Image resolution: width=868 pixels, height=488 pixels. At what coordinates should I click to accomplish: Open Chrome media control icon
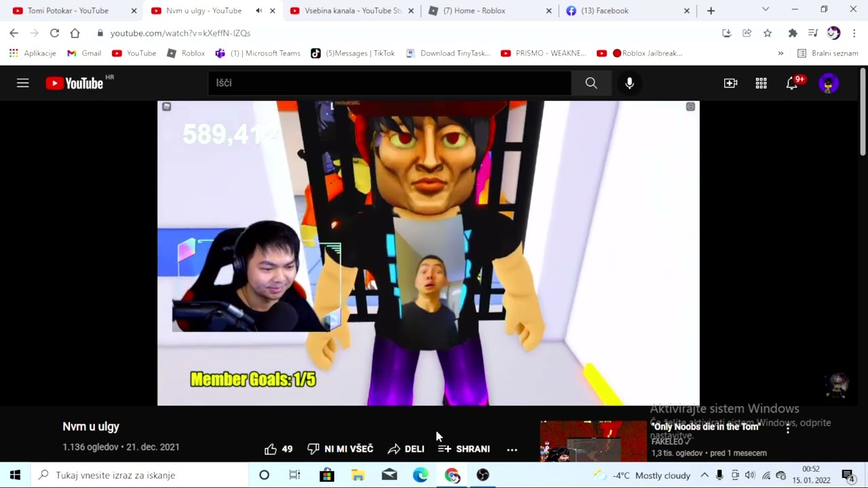[x=813, y=33]
